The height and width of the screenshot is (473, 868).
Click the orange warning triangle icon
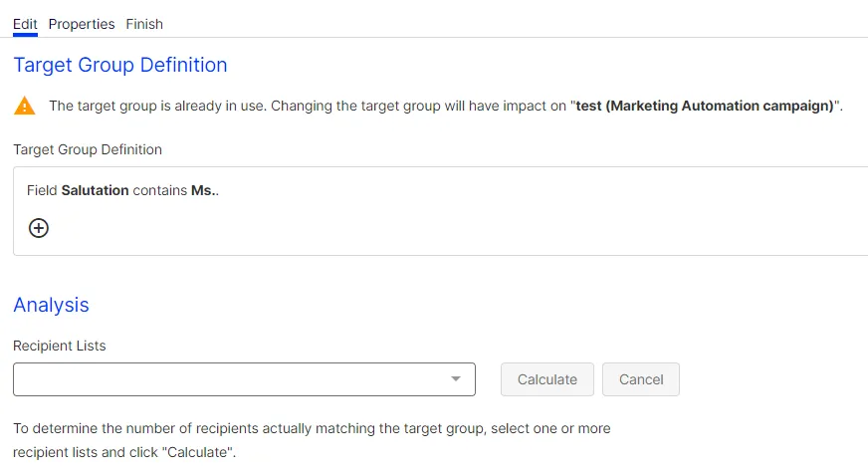pos(24,106)
